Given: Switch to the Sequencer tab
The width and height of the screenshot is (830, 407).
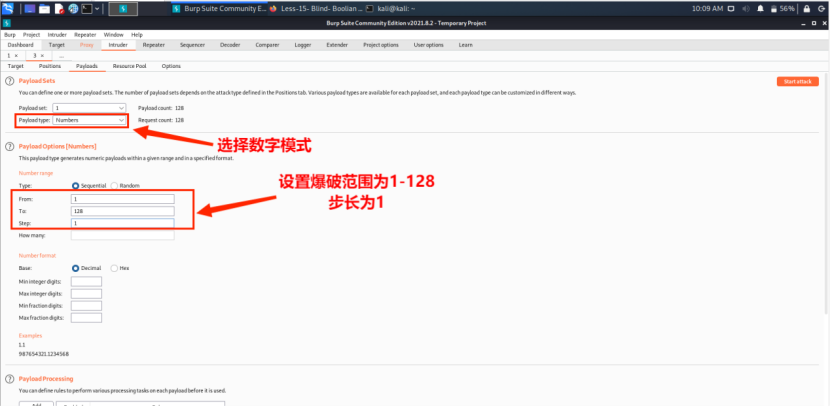Looking at the screenshot, I should pyautogui.click(x=192, y=45).
